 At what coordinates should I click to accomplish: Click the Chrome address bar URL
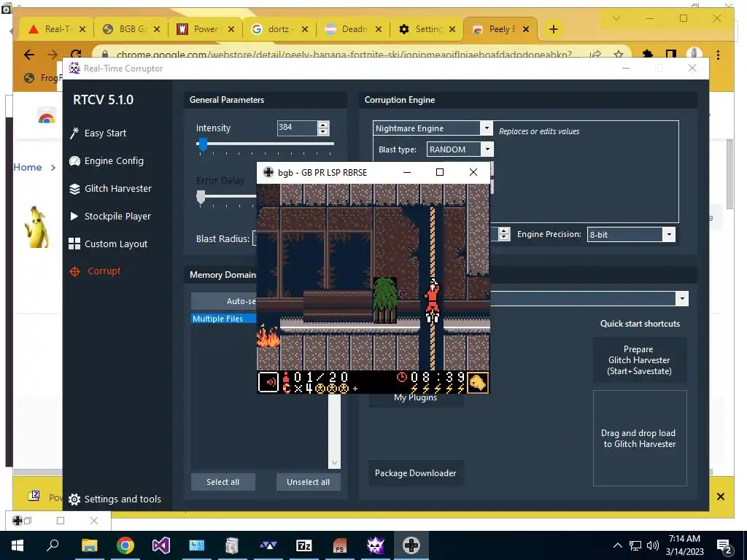click(348, 55)
